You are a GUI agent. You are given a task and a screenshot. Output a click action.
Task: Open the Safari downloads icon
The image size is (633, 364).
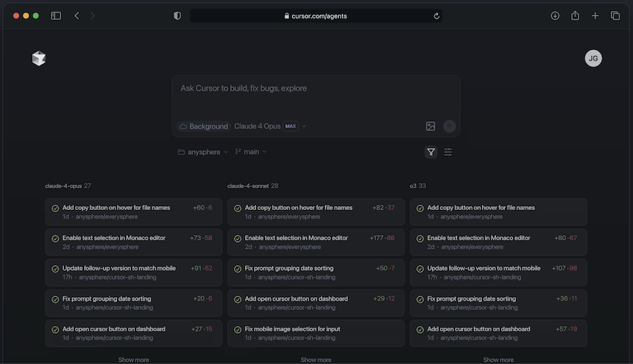[555, 16]
